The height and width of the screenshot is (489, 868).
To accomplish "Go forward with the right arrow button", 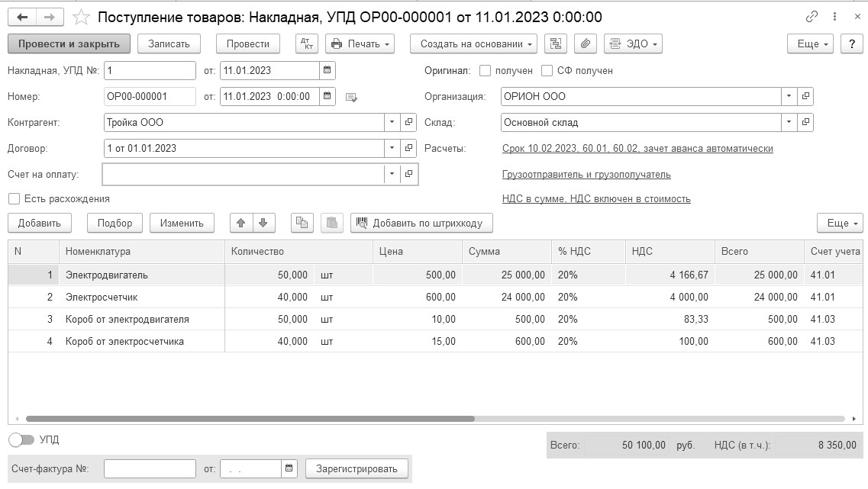I will pyautogui.click(x=50, y=17).
